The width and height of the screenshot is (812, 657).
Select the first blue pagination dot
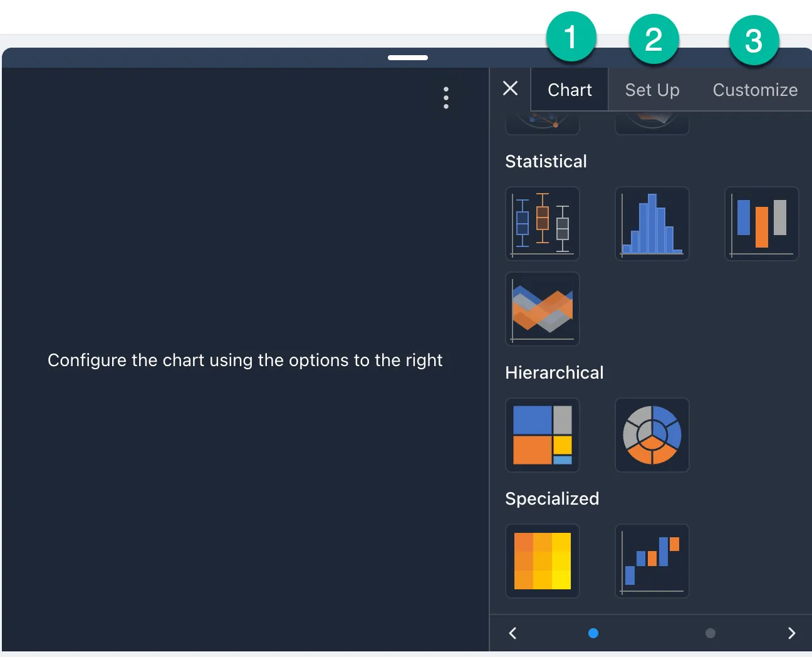593,633
